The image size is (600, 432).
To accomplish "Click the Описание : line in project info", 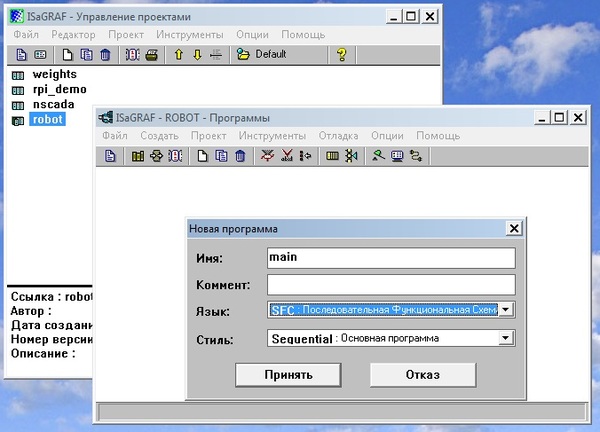I will [x=43, y=354].
